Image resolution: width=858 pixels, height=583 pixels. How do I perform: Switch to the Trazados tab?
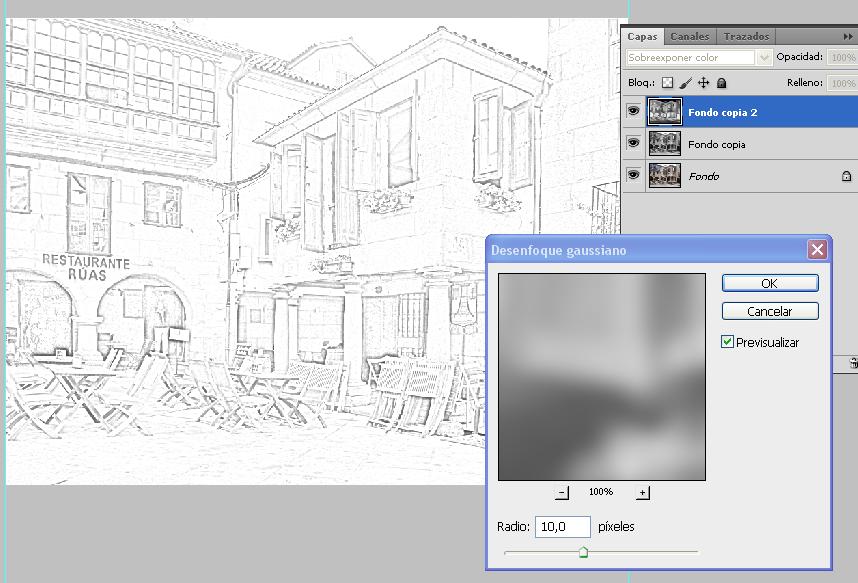(746, 36)
